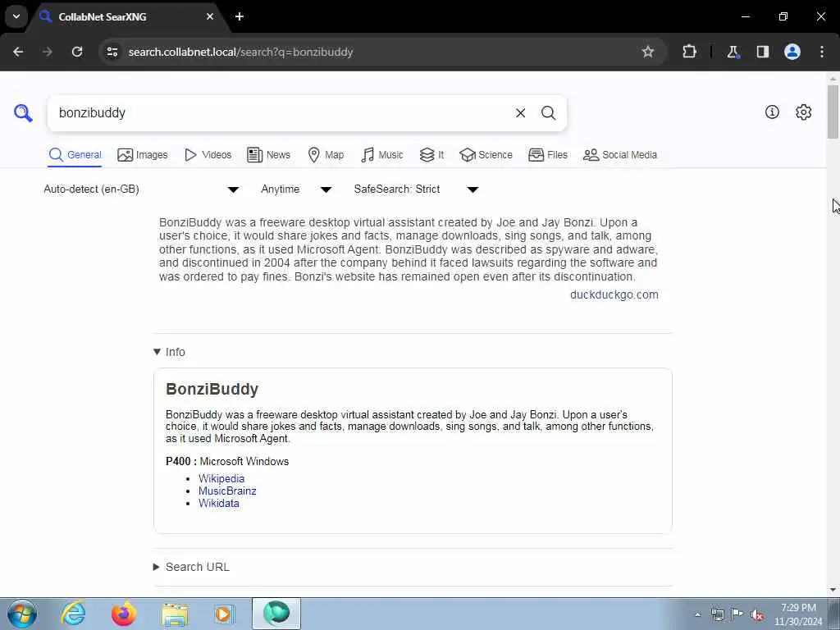
Task: Switch to the Map tab
Action: [x=326, y=155]
